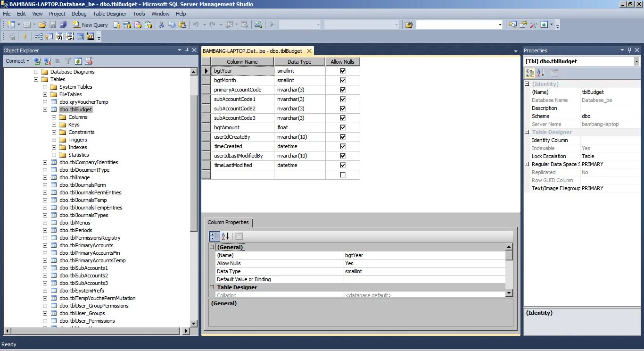Click Categorized view icon in Properties panel
644x351 pixels.
coord(530,73)
